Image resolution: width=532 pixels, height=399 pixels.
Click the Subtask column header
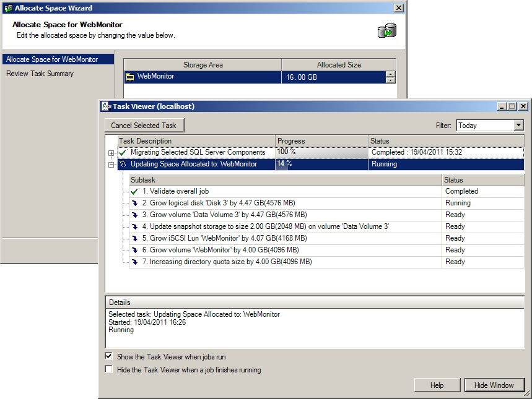286,180
